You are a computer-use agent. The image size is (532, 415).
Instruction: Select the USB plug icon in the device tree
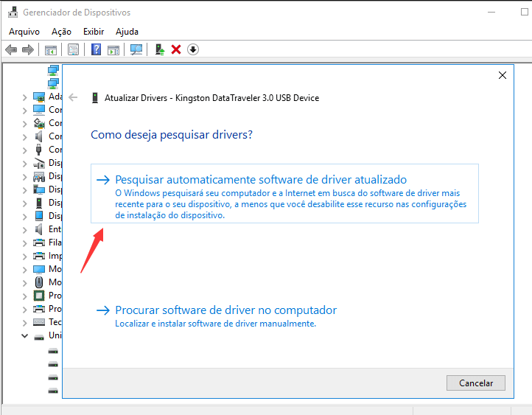point(38,150)
